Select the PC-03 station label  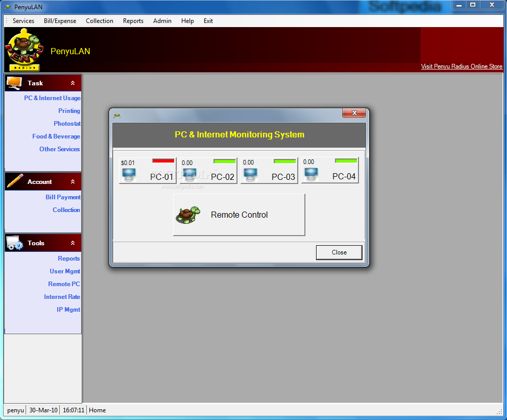(x=283, y=177)
